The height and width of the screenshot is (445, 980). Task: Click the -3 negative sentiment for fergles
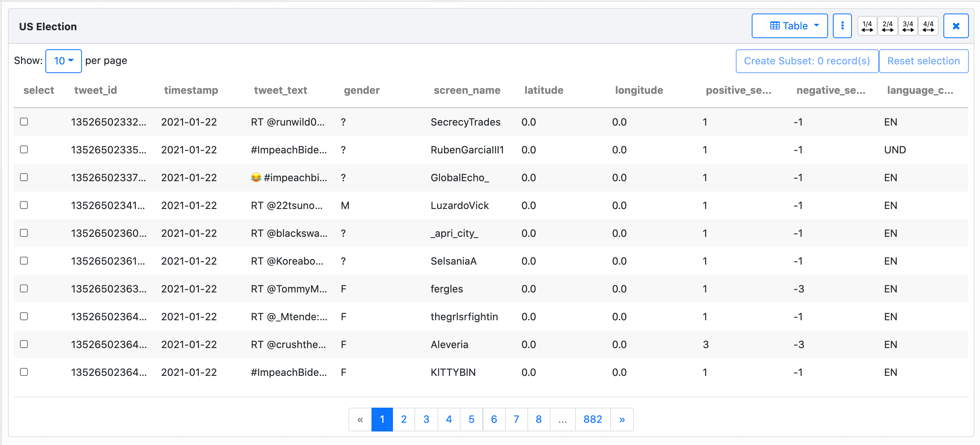799,289
